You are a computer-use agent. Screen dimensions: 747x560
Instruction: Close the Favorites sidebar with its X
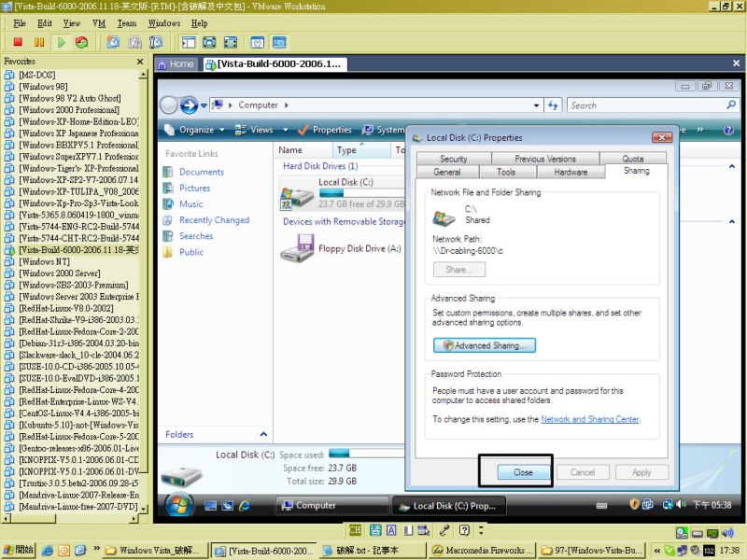pyautogui.click(x=139, y=62)
